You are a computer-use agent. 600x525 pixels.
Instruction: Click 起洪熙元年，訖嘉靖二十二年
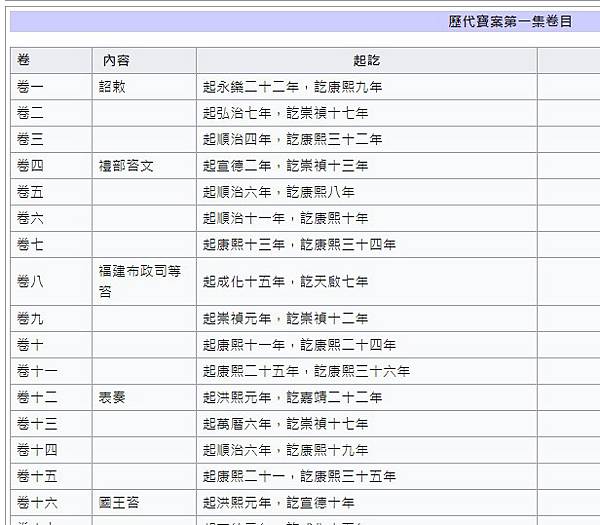coord(292,398)
